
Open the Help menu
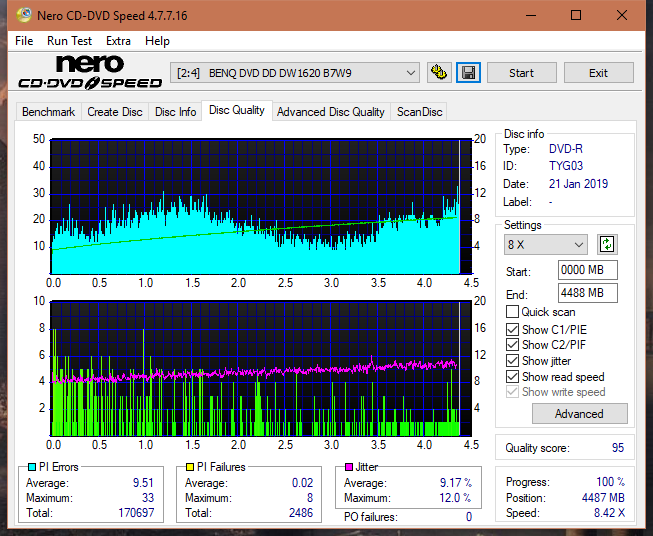coord(157,41)
